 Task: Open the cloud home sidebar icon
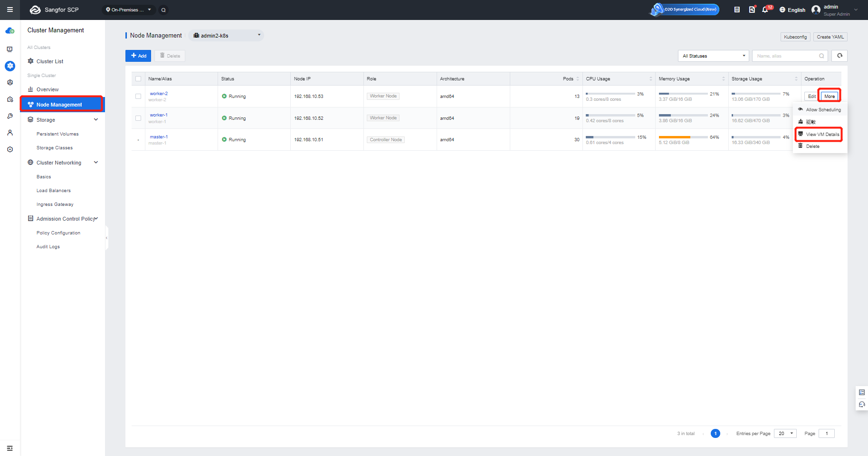coord(10,31)
